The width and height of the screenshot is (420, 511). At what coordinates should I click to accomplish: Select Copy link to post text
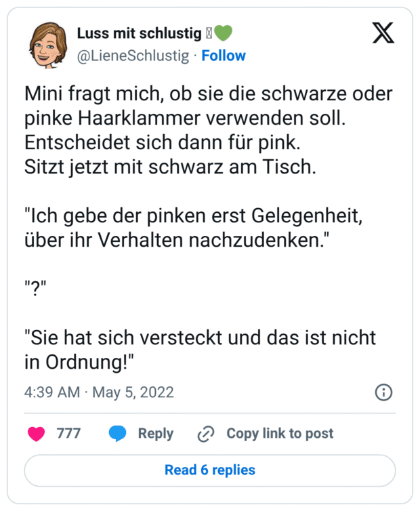[279, 434]
